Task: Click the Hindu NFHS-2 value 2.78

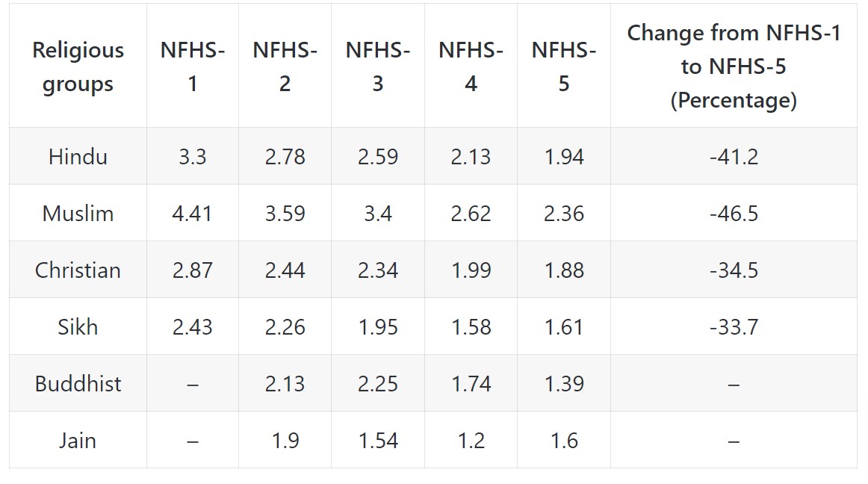Action: tap(285, 157)
